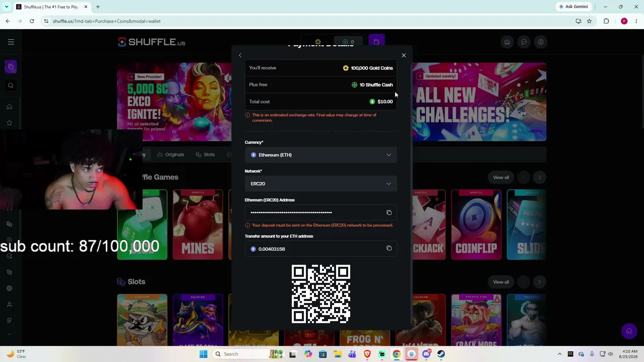Install app from the address bar icon
This screenshot has height=362, width=644.
[x=578, y=21]
